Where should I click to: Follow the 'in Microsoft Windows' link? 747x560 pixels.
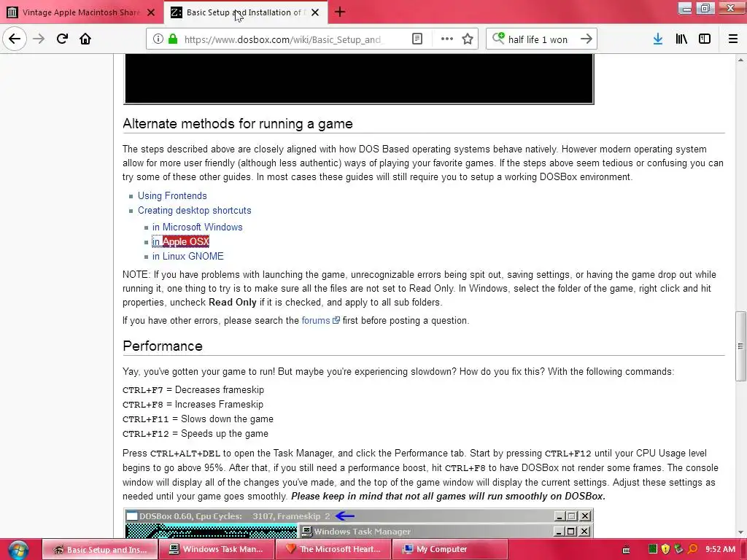pos(197,227)
